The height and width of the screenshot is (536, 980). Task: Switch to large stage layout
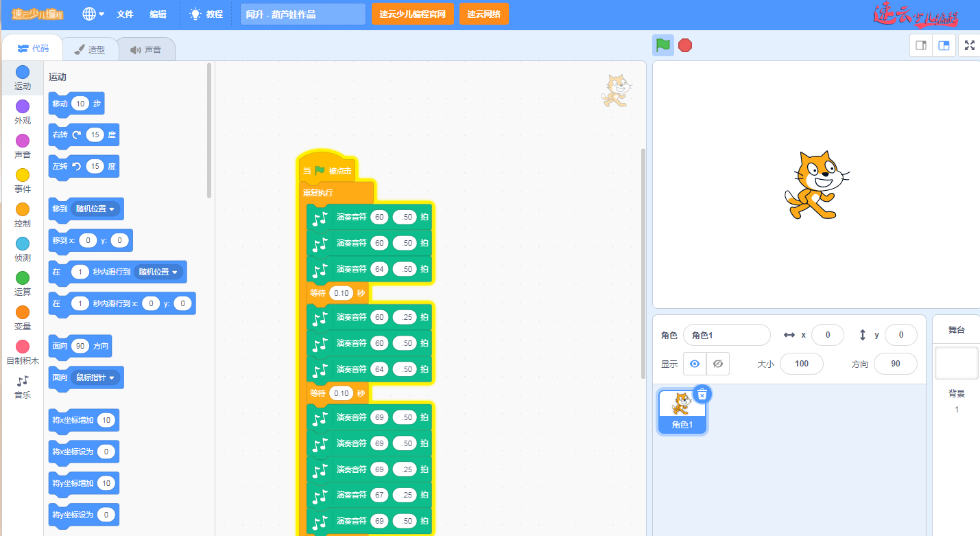tap(944, 46)
